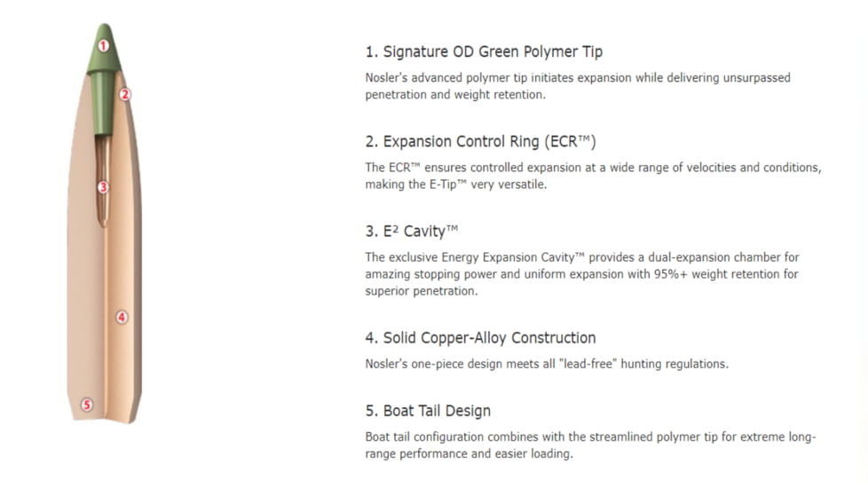Click the "lead-free" hunting regulations sentence
Viewport: 868px width, 488px height.
coord(546,364)
